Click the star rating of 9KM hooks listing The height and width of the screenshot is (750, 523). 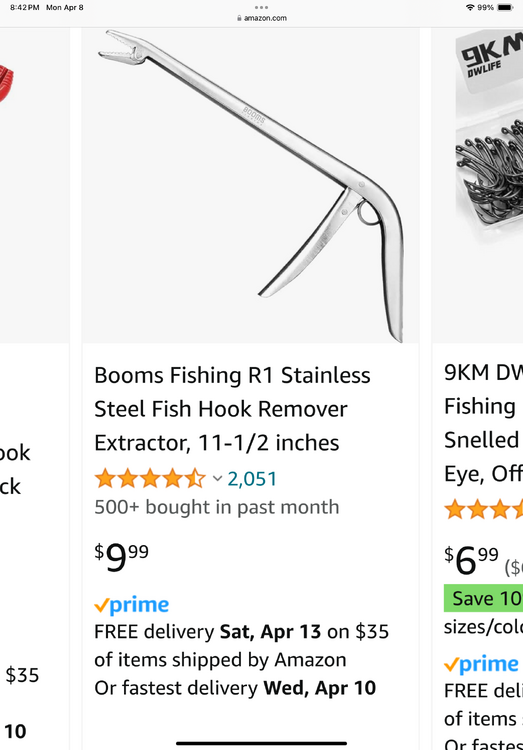click(483, 509)
